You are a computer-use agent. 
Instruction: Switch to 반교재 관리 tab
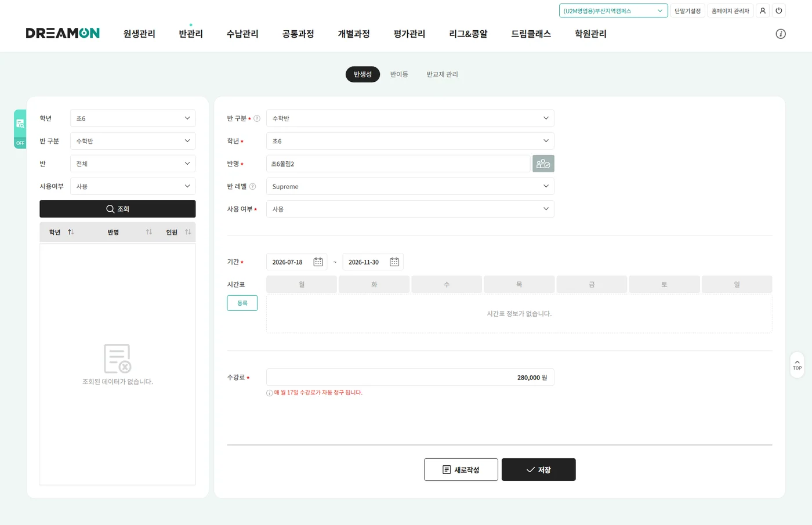click(x=442, y=74)
